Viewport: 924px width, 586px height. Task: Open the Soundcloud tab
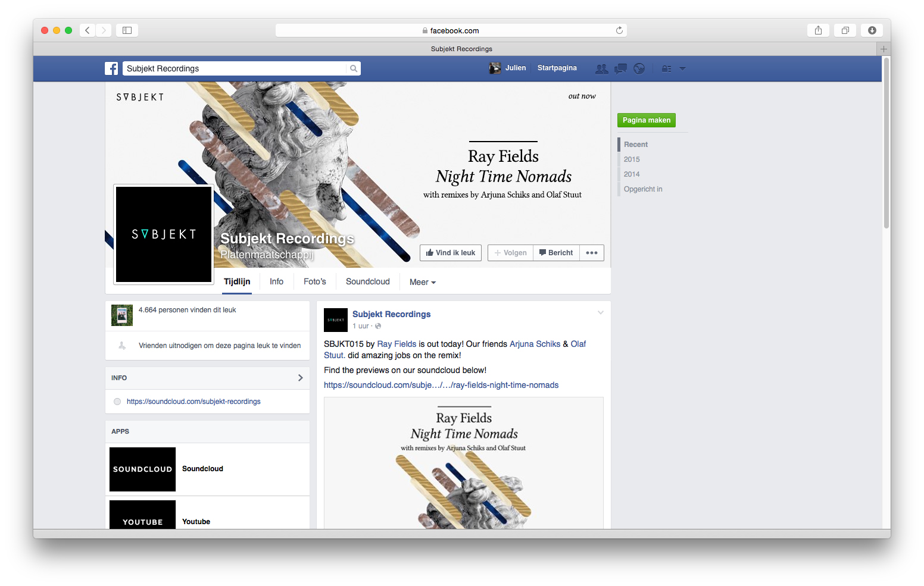(x=368, y=282)
